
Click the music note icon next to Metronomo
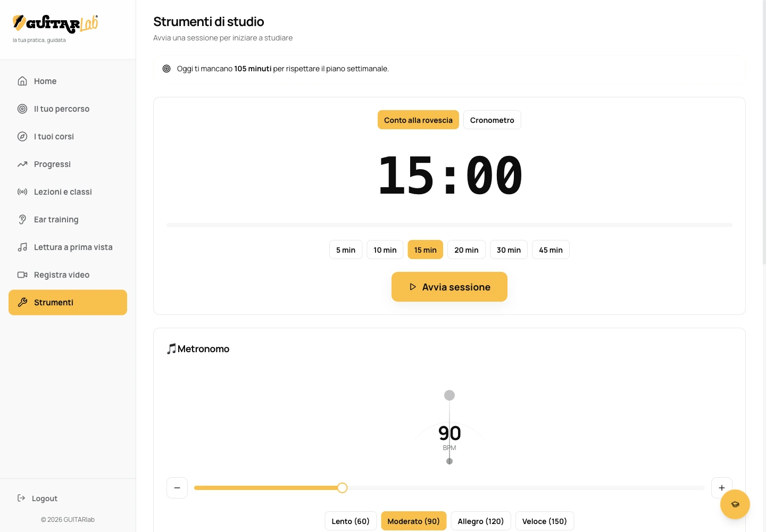coord(171,348)
